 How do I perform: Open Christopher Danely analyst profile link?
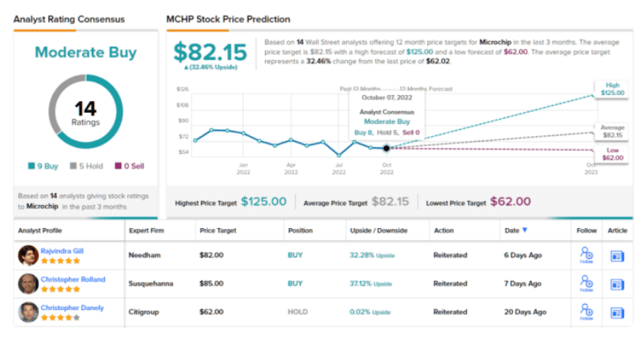(73, 306)
